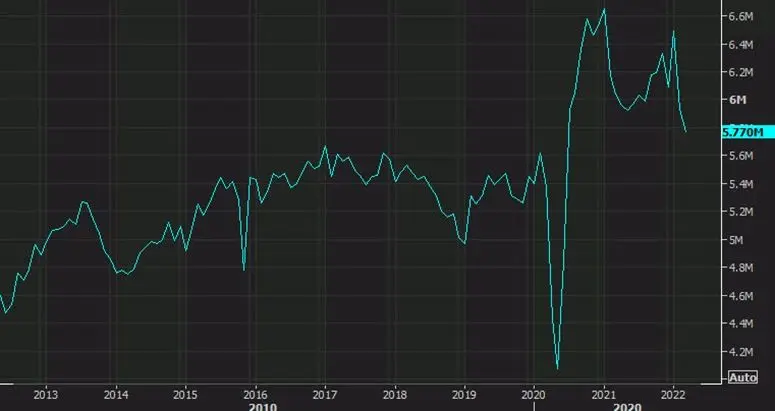Select the 5.770M current value label
775x411 pixels.
[742, 132]
